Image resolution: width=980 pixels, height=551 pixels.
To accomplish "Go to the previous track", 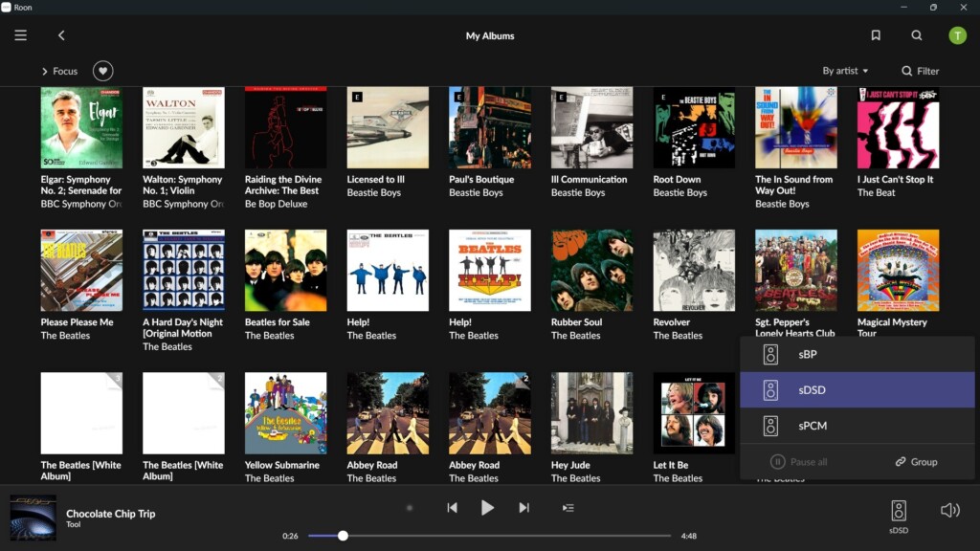I will pos(452,508).
